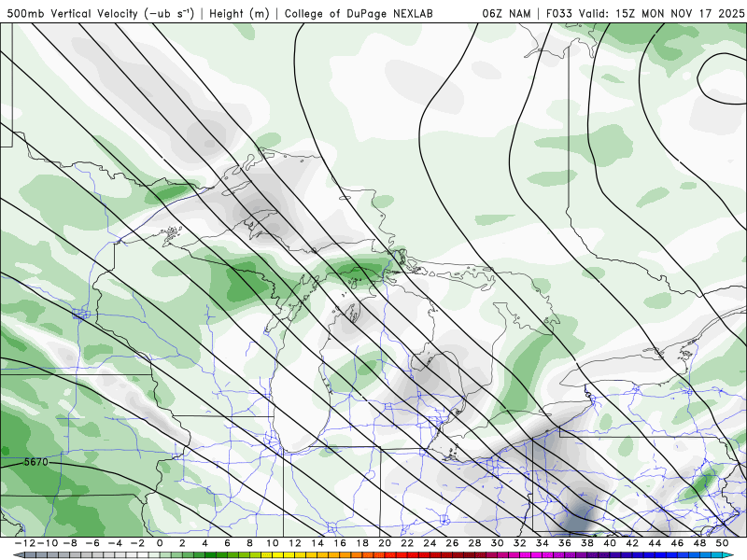
Task: Click the "06Z NAM" model run label
Action: [x=506, y=13]
